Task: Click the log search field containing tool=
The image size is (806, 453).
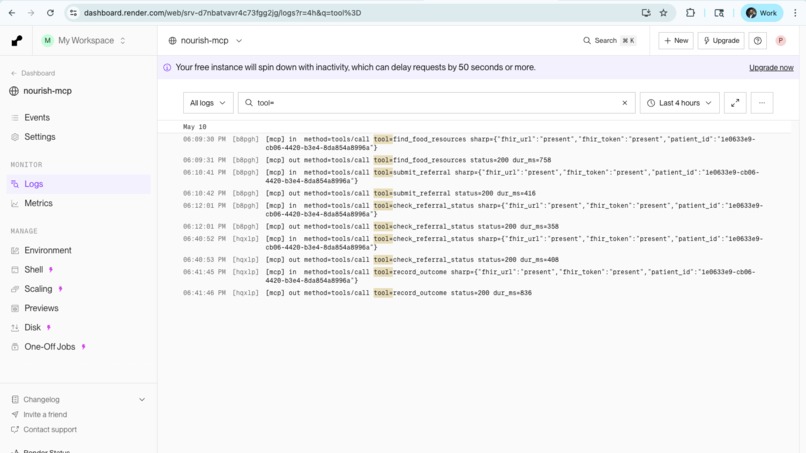Action: click(x=436, y=103)
